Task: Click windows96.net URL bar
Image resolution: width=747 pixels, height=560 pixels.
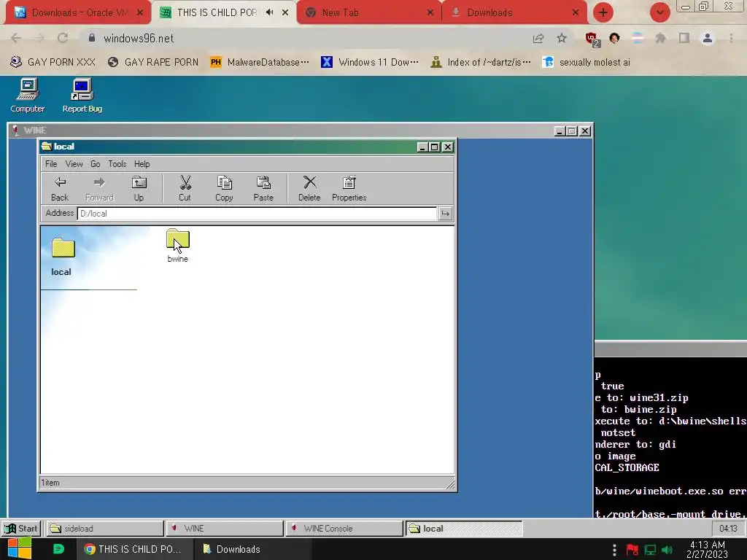Action: 305,38
